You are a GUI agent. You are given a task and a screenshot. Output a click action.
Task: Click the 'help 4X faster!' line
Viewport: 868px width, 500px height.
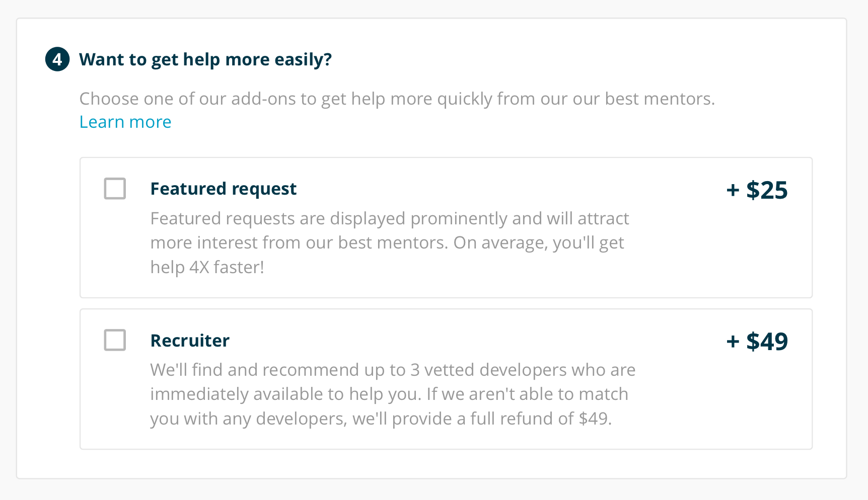207,268
